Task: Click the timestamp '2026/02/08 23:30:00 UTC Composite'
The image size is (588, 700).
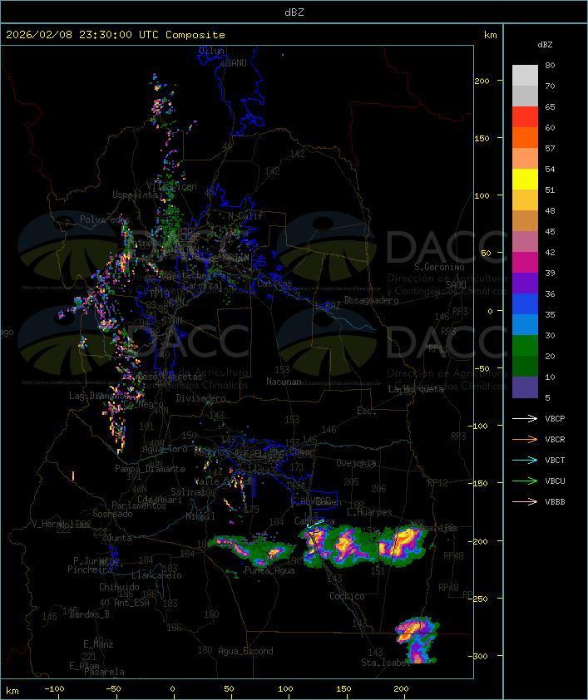Action: tap(116, 35)
